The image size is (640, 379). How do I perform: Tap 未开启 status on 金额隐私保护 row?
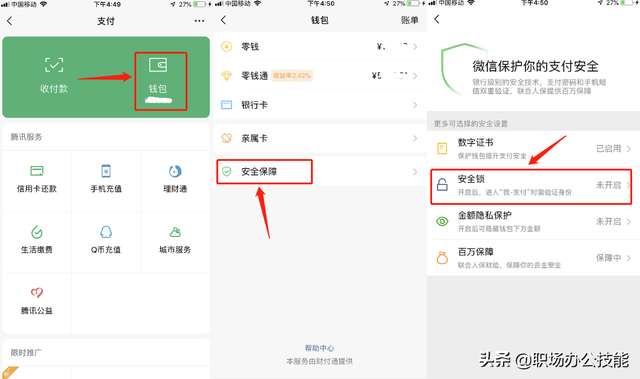[608, 222]
